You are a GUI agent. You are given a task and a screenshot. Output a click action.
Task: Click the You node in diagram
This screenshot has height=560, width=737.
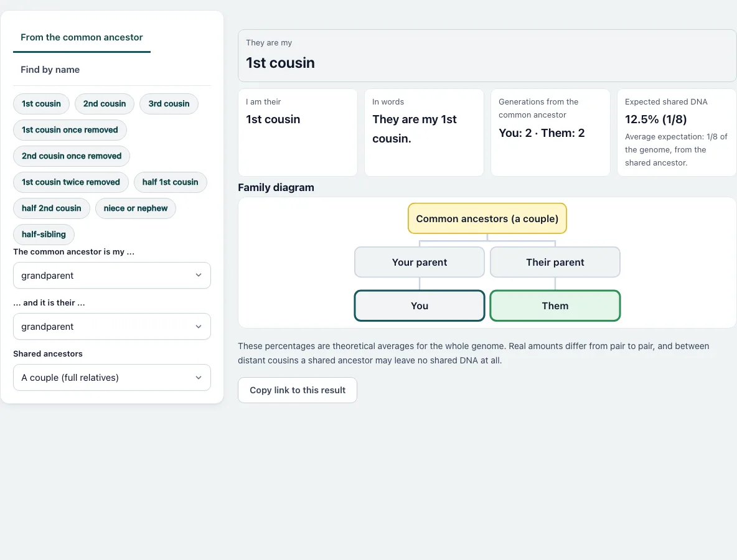(420, 306)
